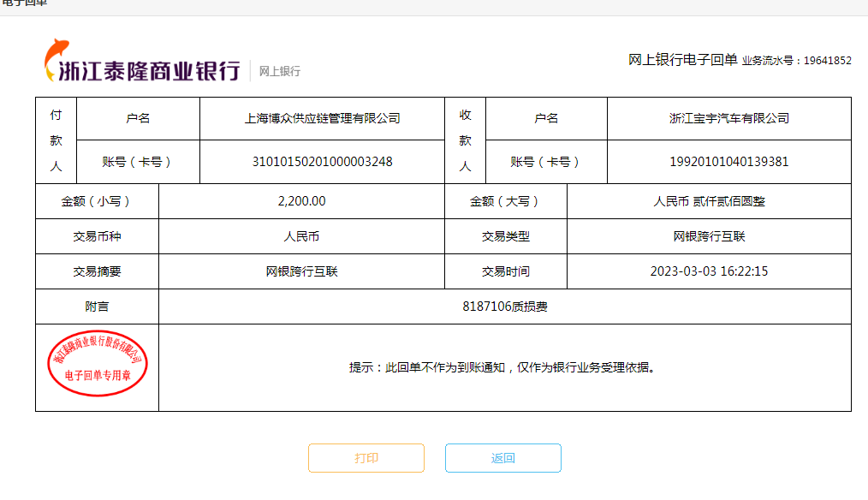Click the 交易摘要 value 网银跨行互联
The width and height of the screenshot is (868, 500).
tap(301, 271)
